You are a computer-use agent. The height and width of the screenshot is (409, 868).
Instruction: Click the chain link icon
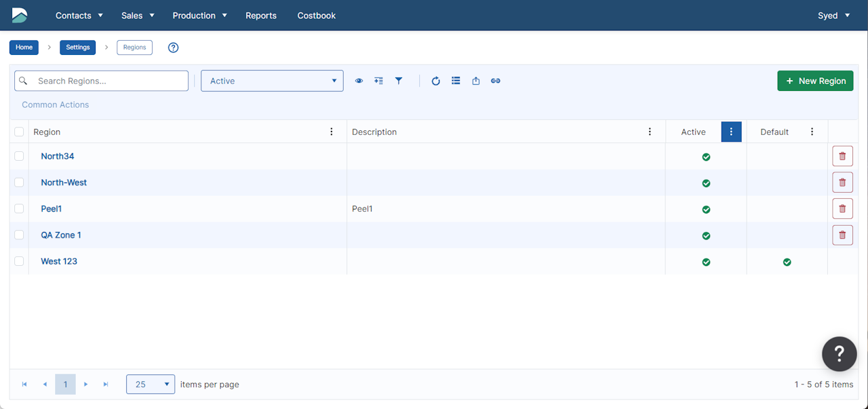[496, 81]
